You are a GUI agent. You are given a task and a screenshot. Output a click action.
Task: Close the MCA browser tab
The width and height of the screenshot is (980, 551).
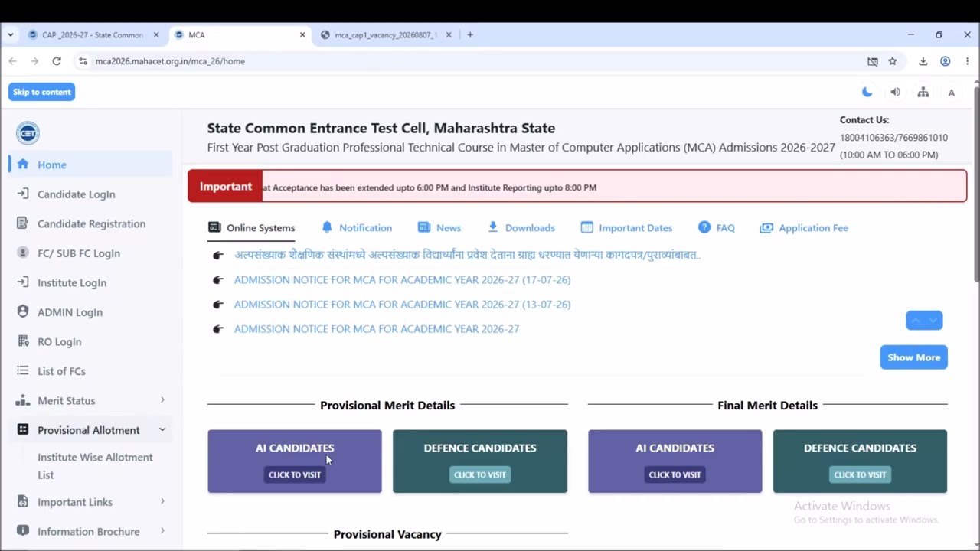point(302,35)
